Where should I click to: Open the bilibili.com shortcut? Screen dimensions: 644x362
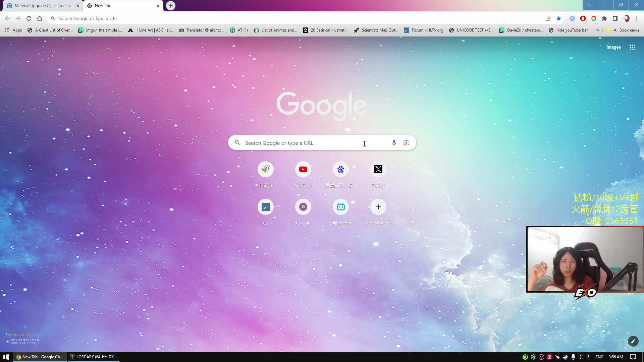(340, 207)
